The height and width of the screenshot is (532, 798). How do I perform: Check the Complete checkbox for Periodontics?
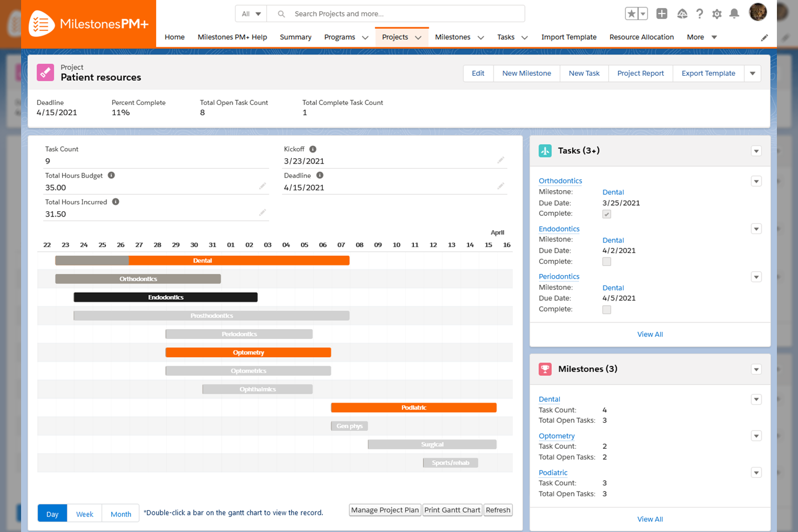pos(606,309)
